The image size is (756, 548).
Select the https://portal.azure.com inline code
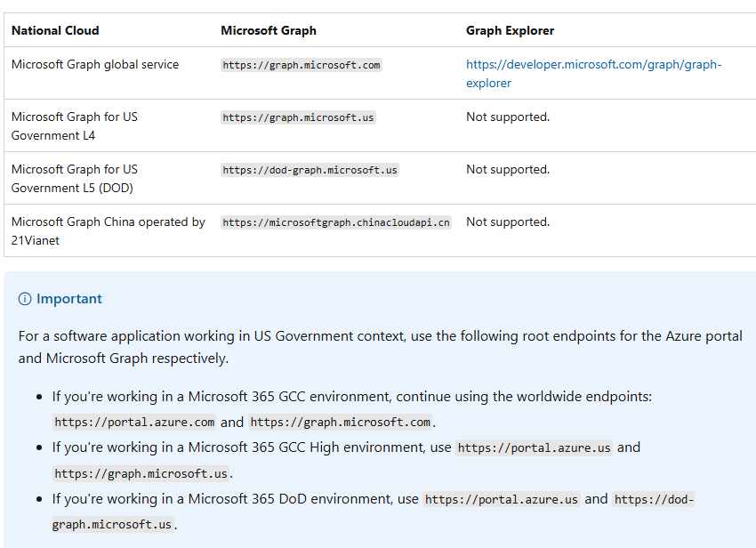pyautogui.click(x=133, y=422)
